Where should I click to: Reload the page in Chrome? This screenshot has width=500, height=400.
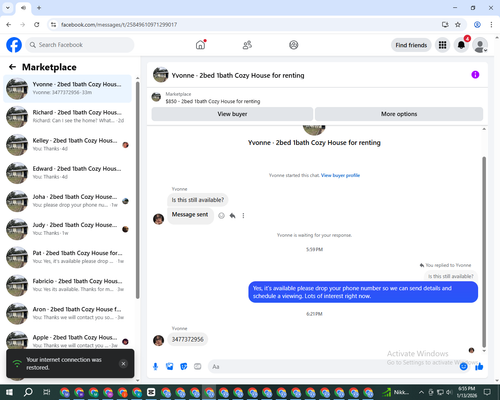tap(37, 25)
